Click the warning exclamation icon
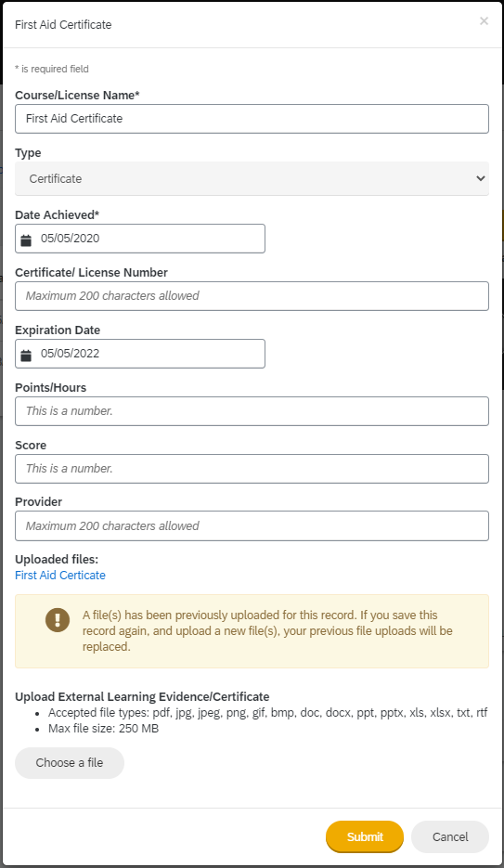This screenshot has width=504, height=868. 58,619
